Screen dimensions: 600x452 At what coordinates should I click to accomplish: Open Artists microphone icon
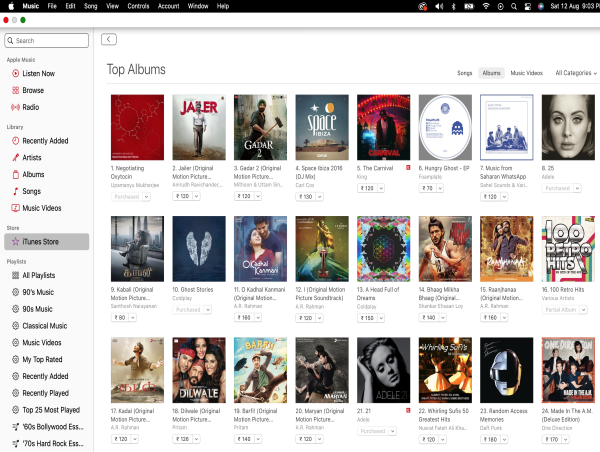15,158
